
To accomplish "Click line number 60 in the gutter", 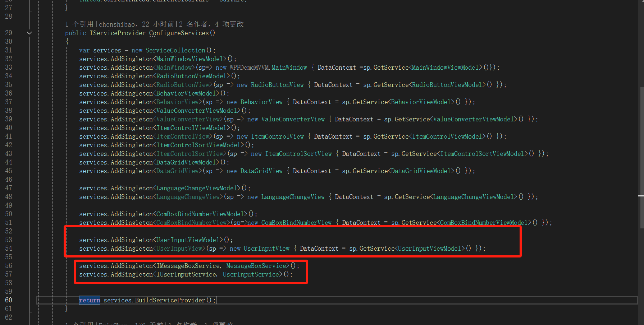I will click(x=9, y=300).
